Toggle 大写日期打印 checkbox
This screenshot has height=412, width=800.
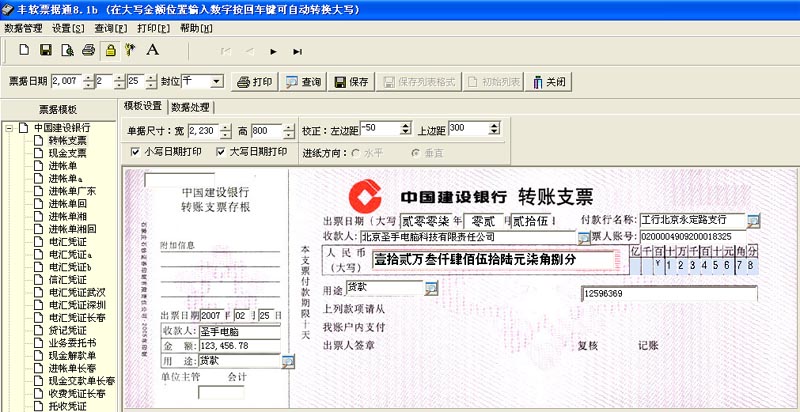click(x=220, y=152)
